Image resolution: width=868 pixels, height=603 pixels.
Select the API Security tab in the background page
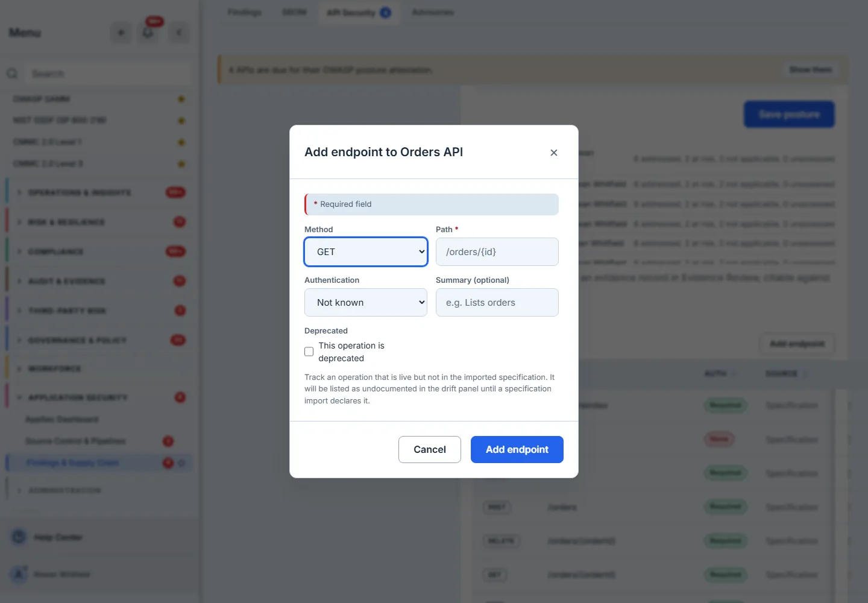359,13
